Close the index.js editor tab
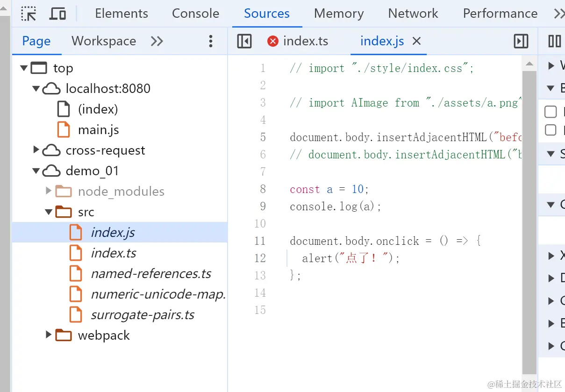The width and height of the screenshot is (565, 392). pos(416,41)
